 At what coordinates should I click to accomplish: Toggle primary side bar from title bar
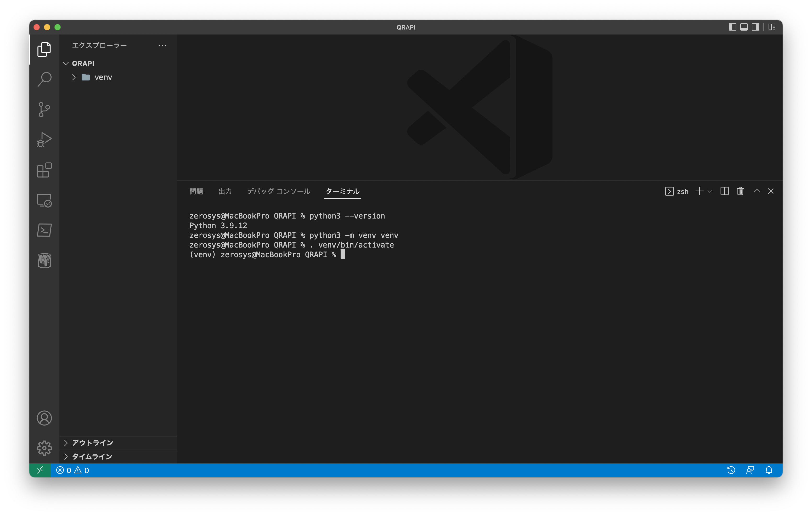click(x=732, y=27)
